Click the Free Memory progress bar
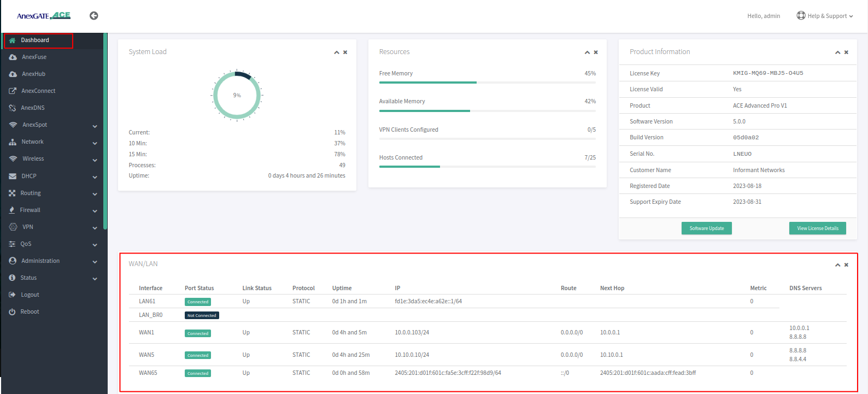Image resolution: width=868 pixels, height=394 pixels. tap(487, 83)
